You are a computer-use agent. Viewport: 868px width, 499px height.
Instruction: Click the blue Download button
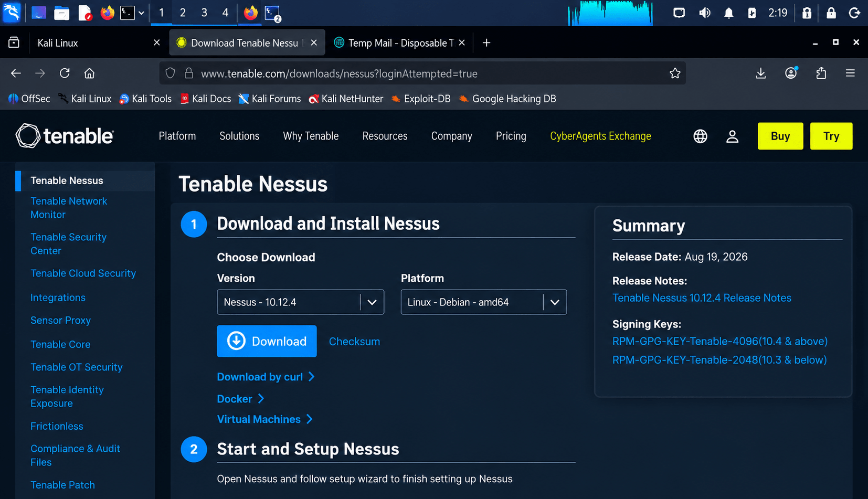267,341
